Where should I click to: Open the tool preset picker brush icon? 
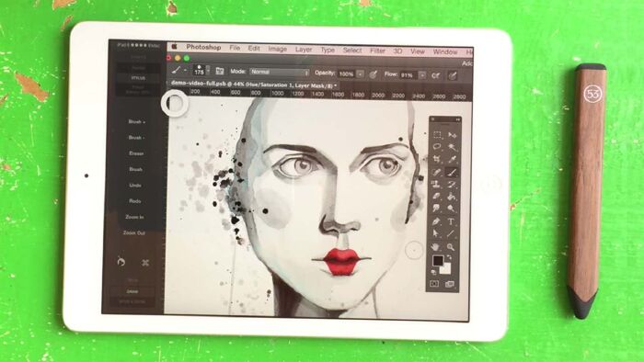coord(177,70)
